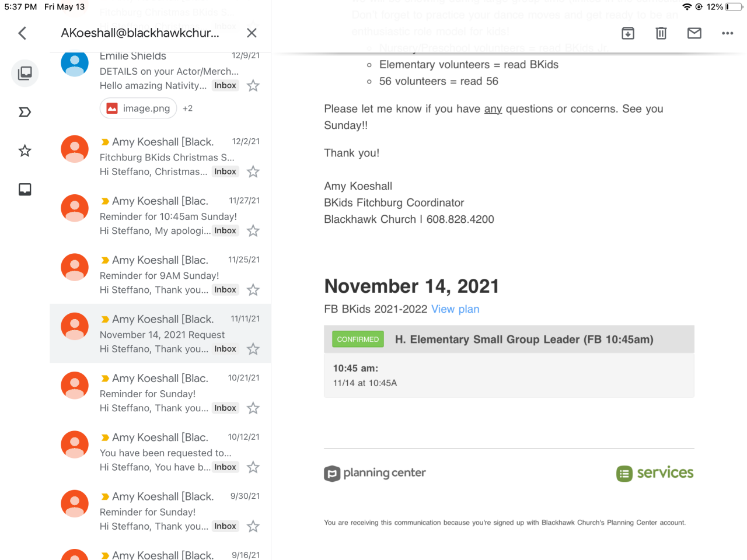Open the image.png attachment chip
The height and width of the screenshot is (560, 747).
138,108
